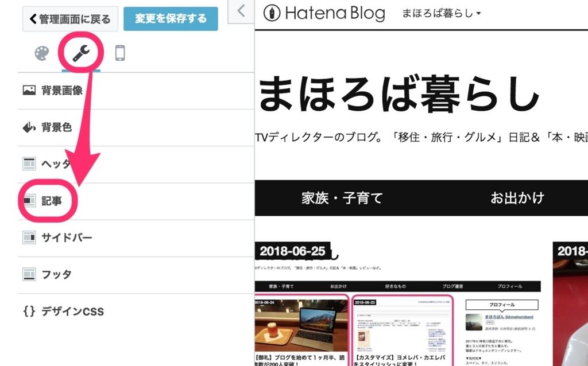The image size is (588, 366).
Task: Open the Hatena Blog home link
Action: point(324,13)
